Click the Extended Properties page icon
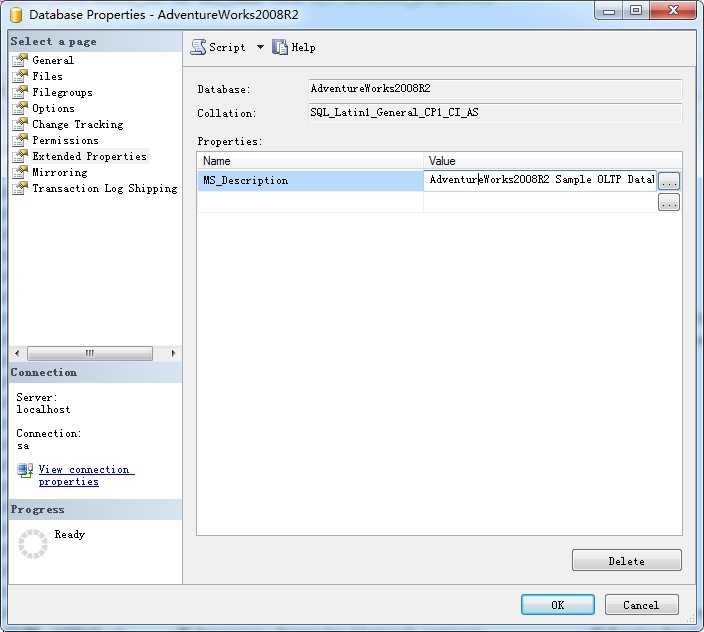Screen dimensions: 704x632 20,156
